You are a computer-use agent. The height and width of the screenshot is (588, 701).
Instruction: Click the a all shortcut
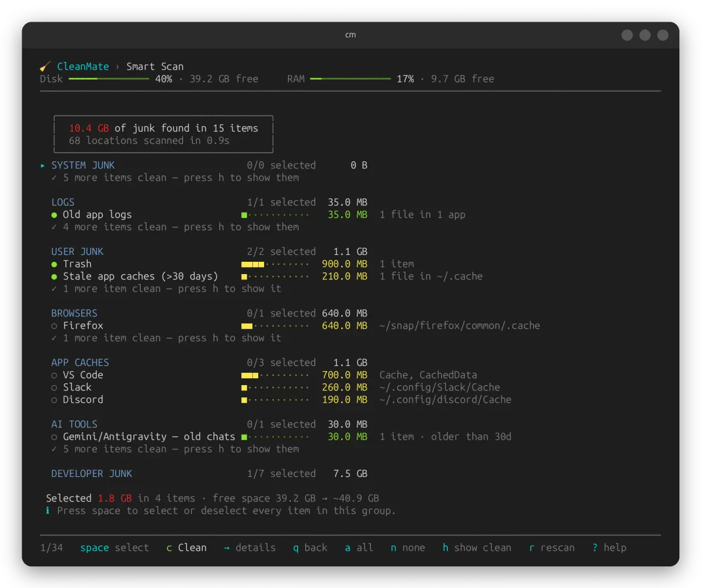(359, 548)
